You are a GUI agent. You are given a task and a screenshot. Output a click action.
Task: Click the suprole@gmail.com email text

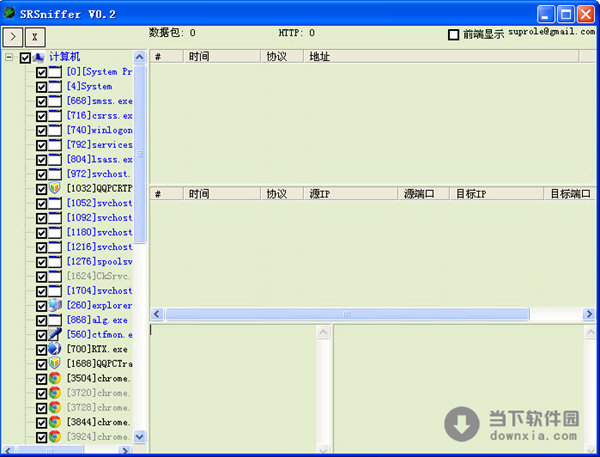coord(551,32)
